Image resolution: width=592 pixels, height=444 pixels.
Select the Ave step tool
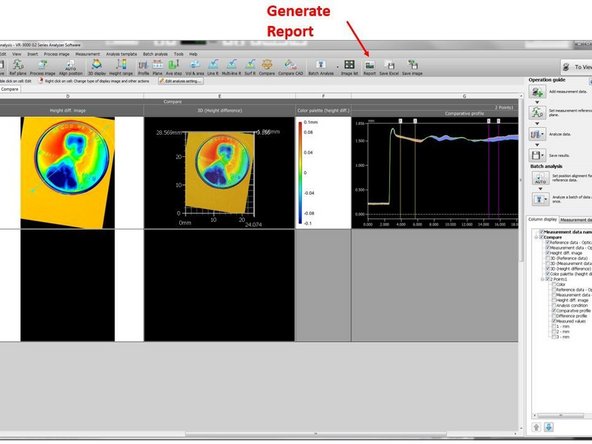[x=174, y=67]
